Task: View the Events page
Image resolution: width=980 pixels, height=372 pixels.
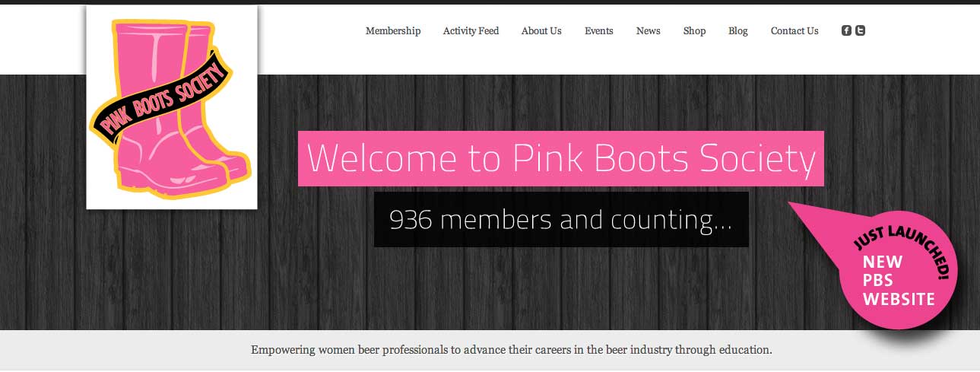Action: 599,31
